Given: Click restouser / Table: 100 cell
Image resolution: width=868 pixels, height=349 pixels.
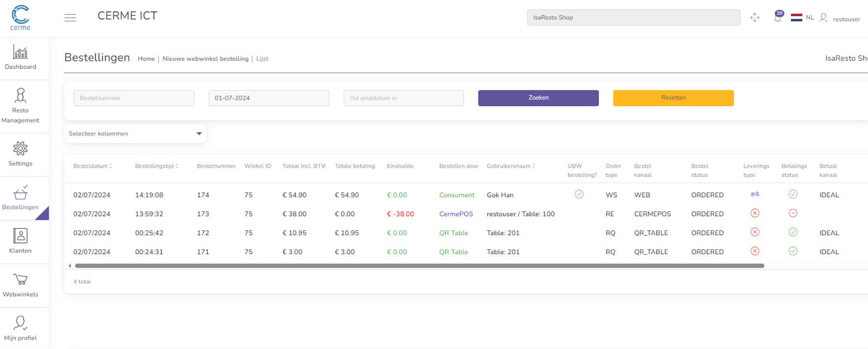Looking at the screenshot, I should click(x=521, y=214).
